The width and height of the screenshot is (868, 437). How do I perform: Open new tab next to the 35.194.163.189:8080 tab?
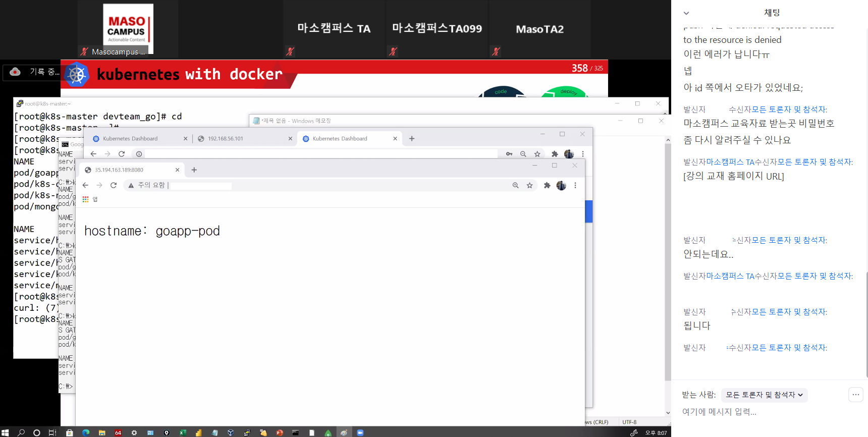tap(194, 170)
